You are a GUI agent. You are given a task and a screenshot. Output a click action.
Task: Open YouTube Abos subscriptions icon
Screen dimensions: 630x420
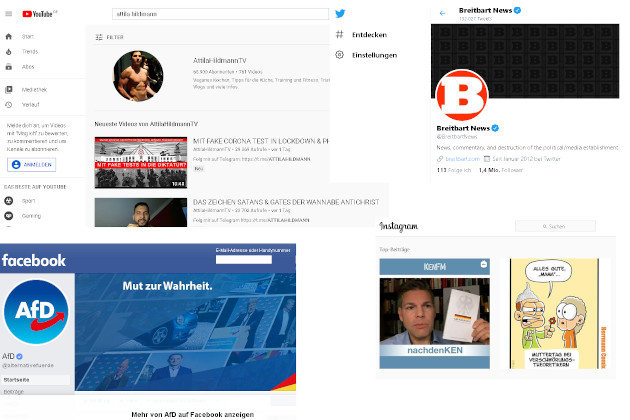coord(8,67)
